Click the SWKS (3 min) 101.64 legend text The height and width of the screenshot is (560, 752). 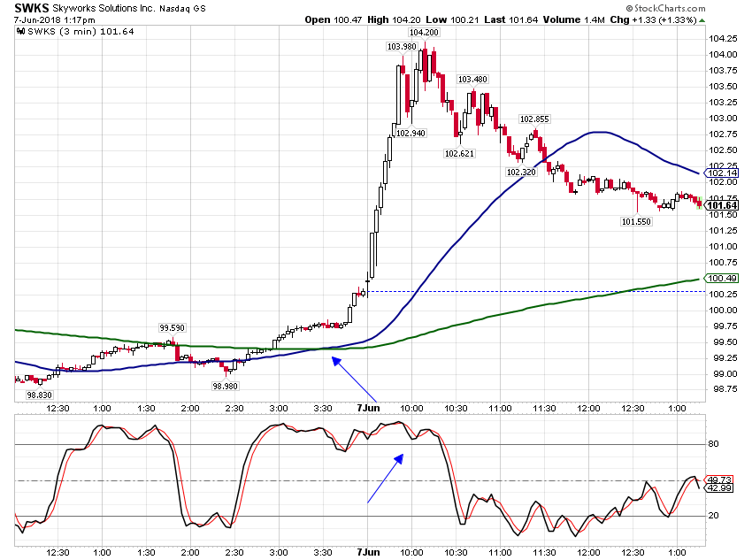(81, 32)
